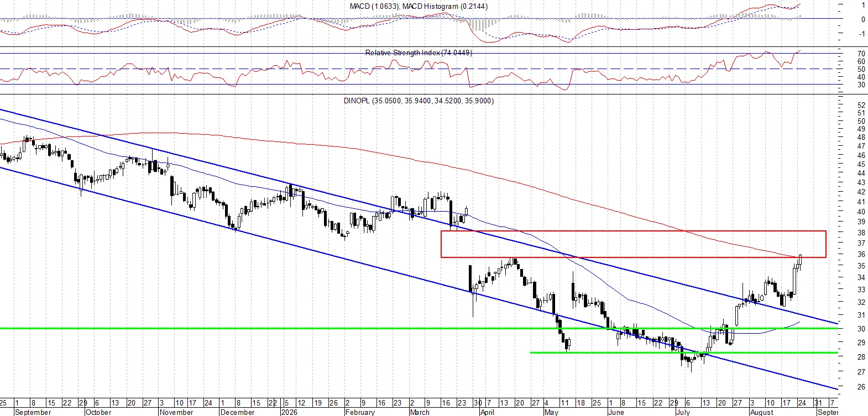Viewport: 868px width, 416px height.
Task: Click the 30 value on RSI axis
Action: pyautogui.click(x=861, y=85)
